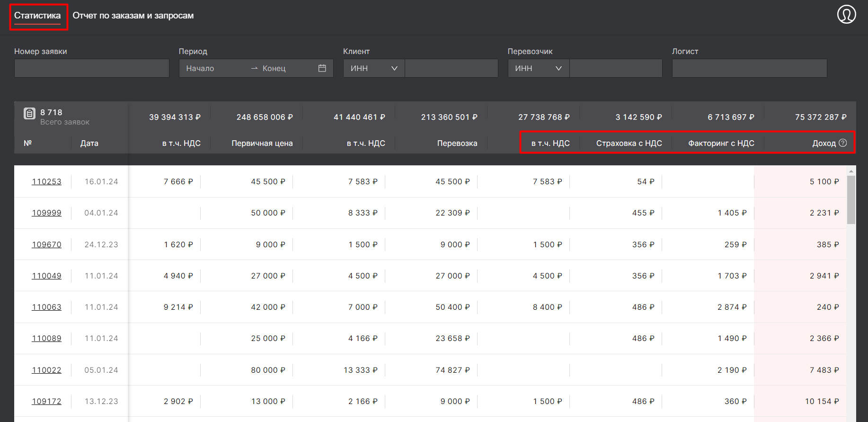Open order 109999 link

[x=46, y=213]
